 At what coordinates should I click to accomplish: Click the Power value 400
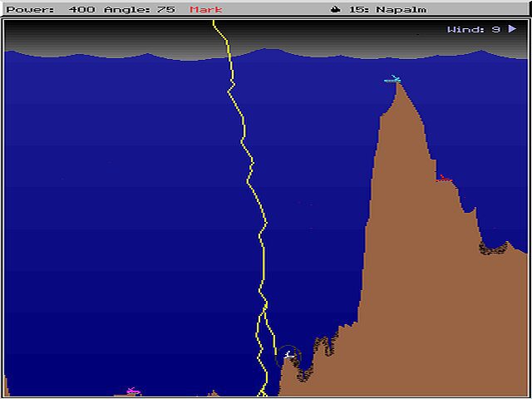(x=81, y=9)
